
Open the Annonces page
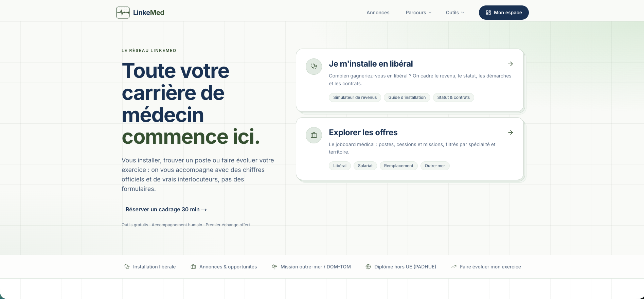coord(378,13)
